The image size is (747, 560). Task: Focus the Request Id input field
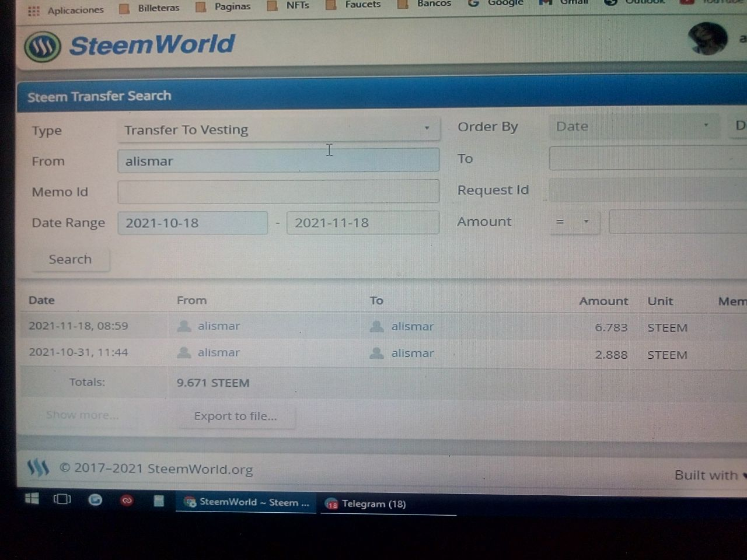pos(648,190)
